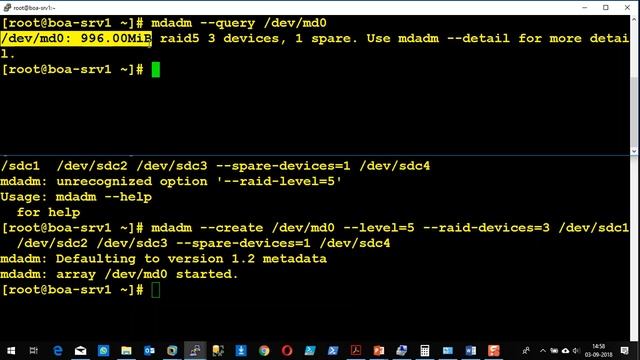The height and width of the screenshot is (360, 640).
Task: Launch Opera browser from the taskbar
Action: tap(287, 351)
